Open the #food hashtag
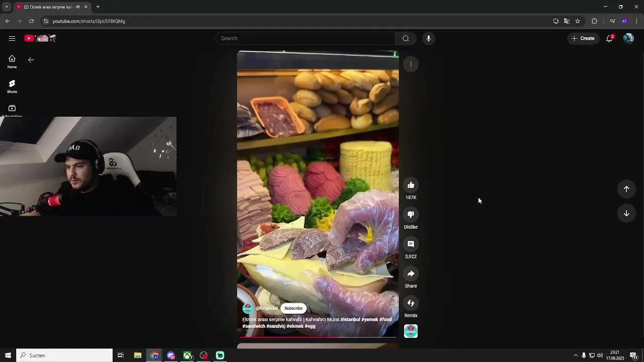The width and height of the screenshot is (644, 362). click(385, 320)
